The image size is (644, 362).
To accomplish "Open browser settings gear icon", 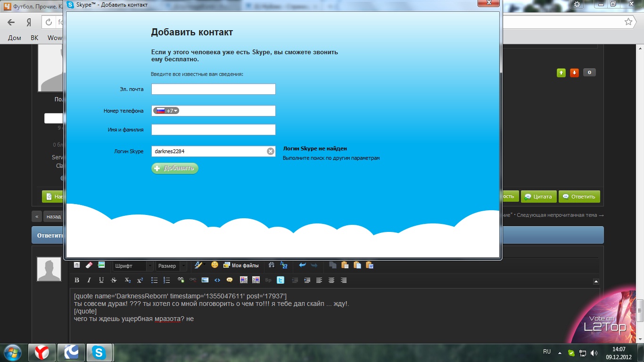I will point(577,4).
